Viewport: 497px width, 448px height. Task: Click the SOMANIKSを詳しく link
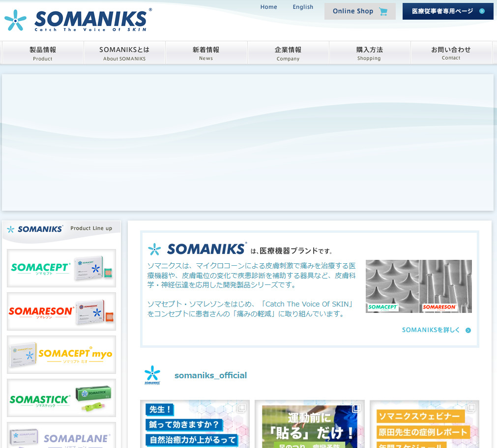point(436,330)
